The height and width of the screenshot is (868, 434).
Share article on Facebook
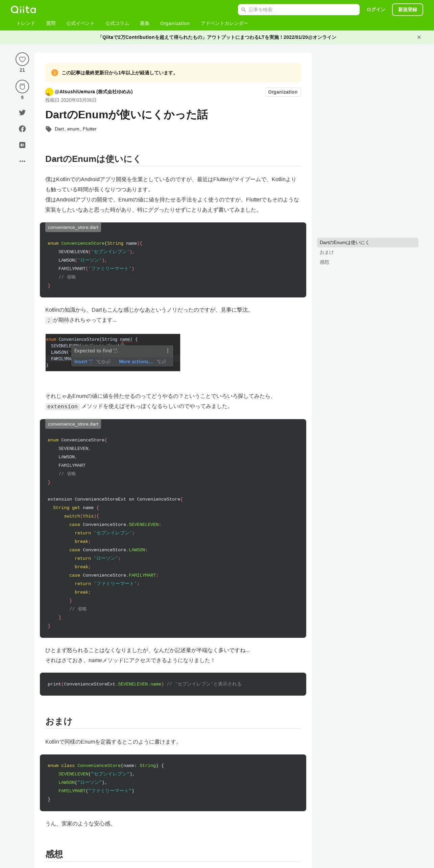click(22, 129)
